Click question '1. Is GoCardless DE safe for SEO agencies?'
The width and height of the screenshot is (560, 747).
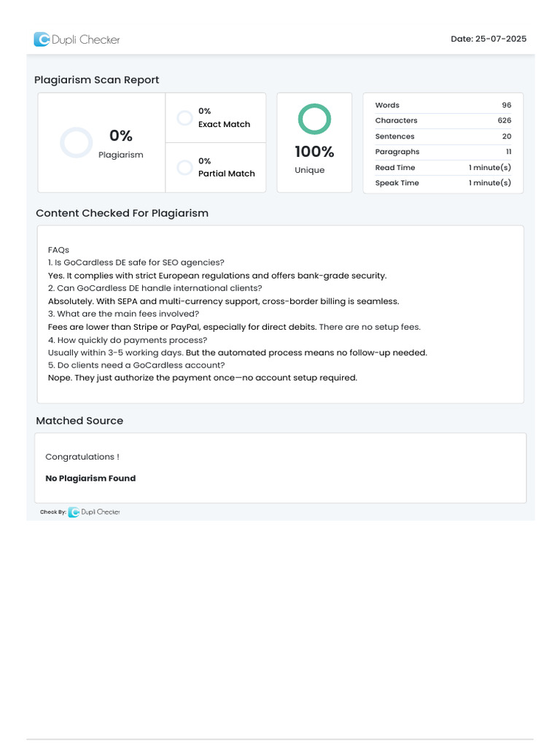pos(136,263)
